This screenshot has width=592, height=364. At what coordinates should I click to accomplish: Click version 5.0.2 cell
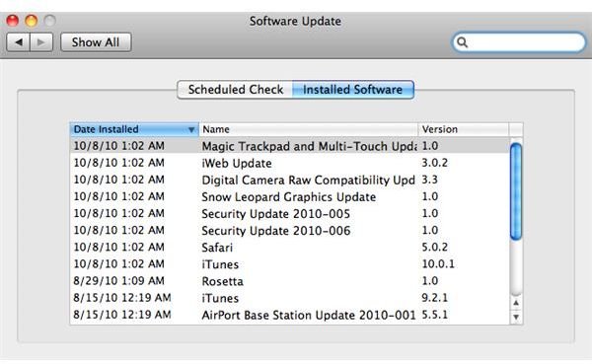tap(434, 248)
